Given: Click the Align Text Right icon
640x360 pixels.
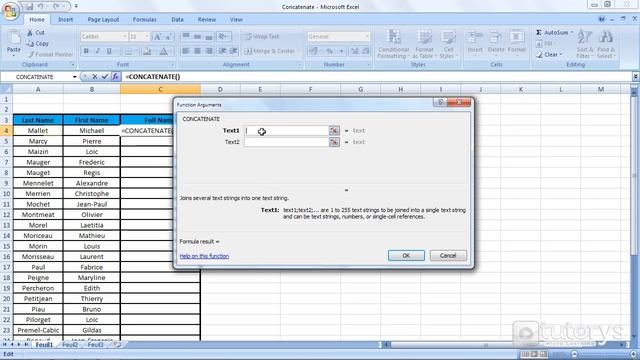Looking at the screenshot, I should tap(209, 51).
